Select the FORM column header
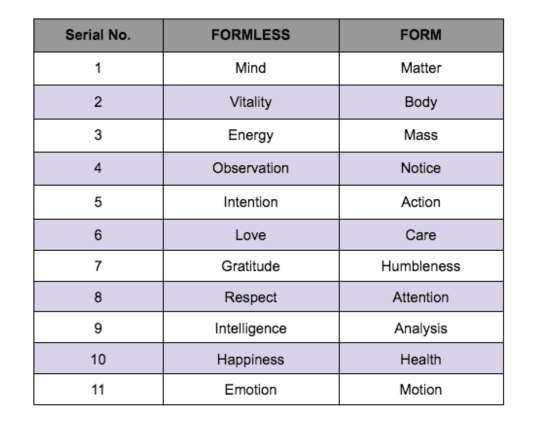Viewport: 535px width, 435px height. pos(421,35)
